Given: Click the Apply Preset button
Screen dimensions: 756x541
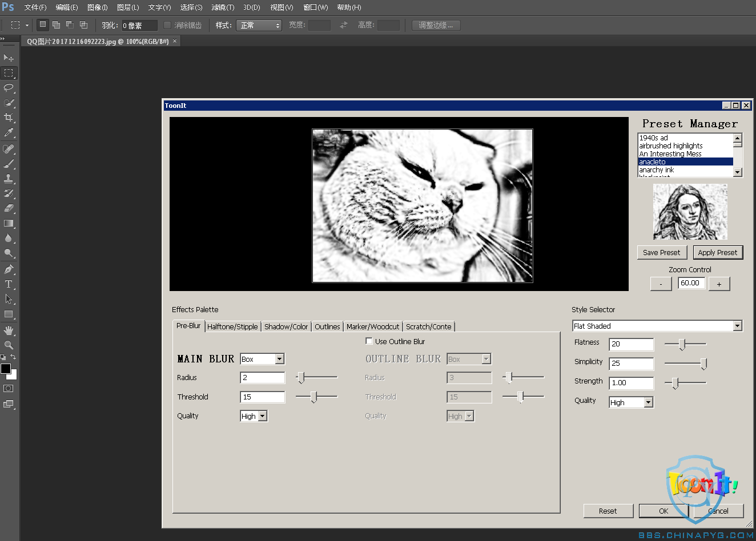Looking at the screenshot, I should coord(718,252).
